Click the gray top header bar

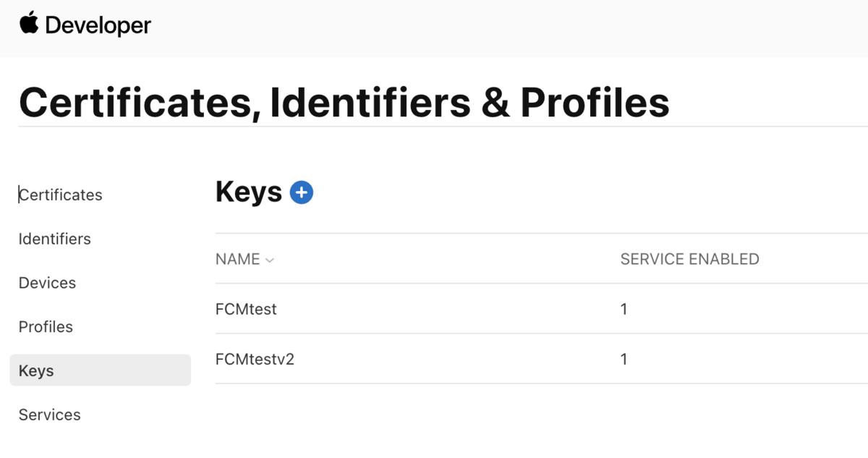pos(506,27)
